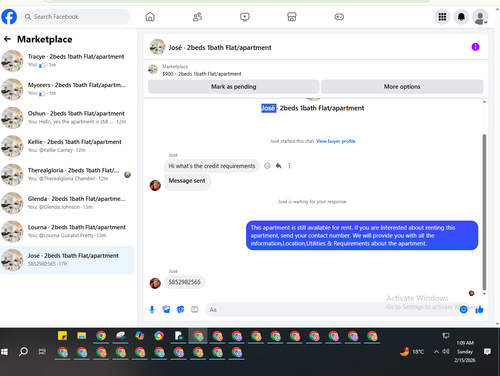Click the blue apartment availability reply bubble
Screen dimensions: 500x376
point(362,235)
